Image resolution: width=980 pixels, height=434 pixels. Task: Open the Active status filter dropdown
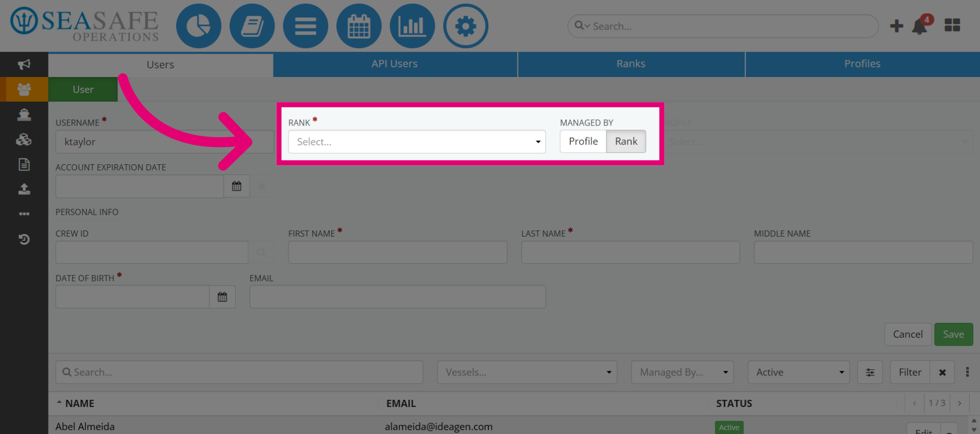(x=798, y=372)
